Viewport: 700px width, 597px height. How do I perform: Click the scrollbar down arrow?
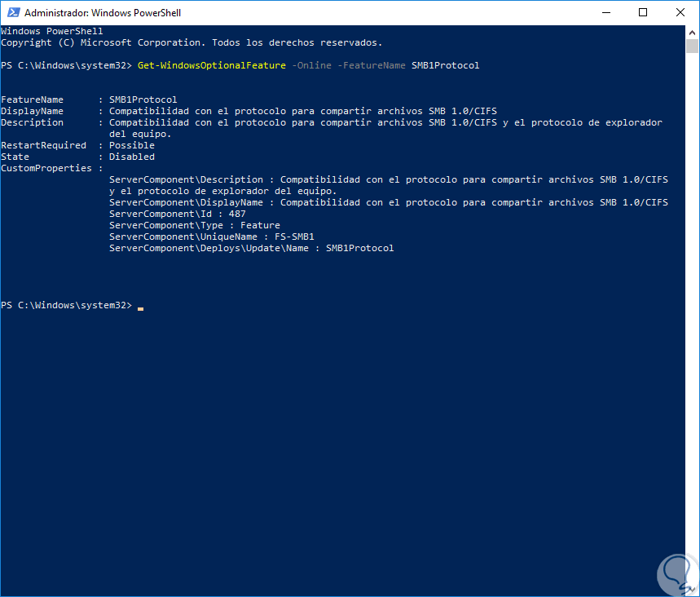tap(693, 590)
